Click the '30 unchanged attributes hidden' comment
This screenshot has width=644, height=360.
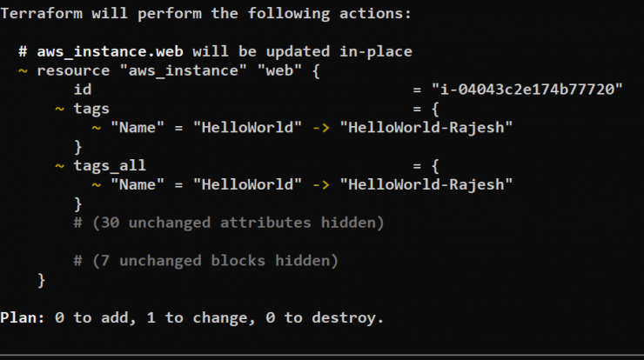tap(230, 223)
